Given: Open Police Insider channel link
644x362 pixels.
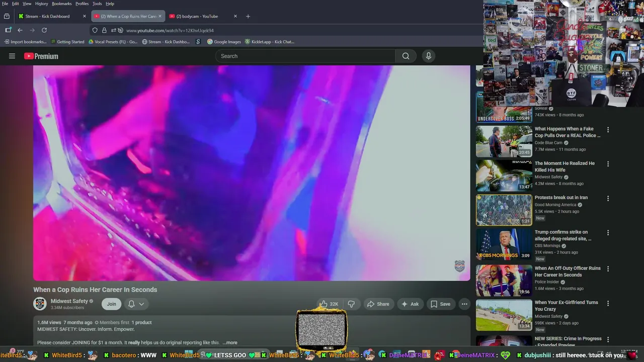Looking at the screenshot, I should pyautogui.click(x=547, y=282).
